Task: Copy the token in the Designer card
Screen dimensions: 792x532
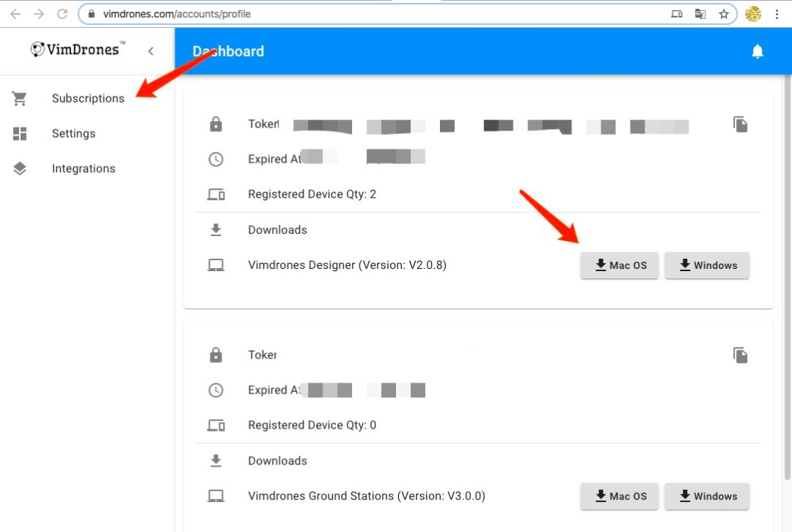Action: (x=741, y=124)
